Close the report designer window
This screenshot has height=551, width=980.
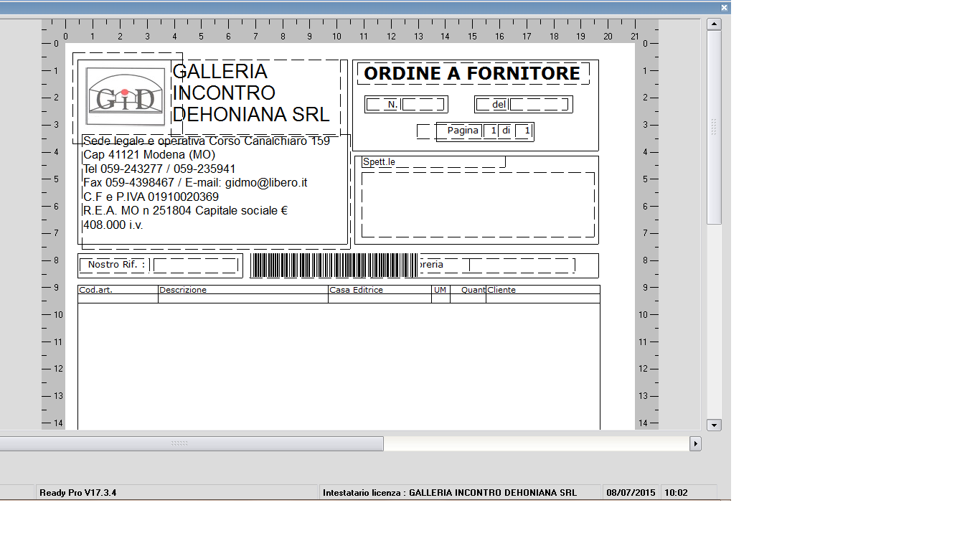click(724, 8)
